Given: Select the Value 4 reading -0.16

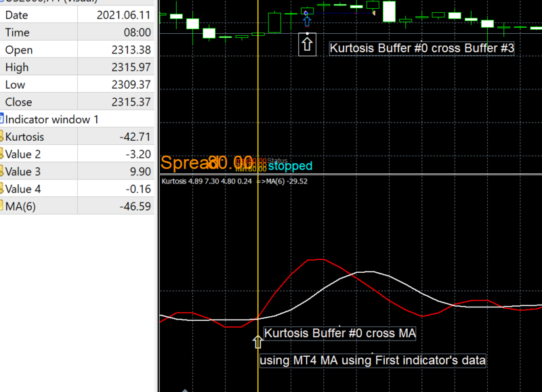Looking at the screenshot, I should point(138,190).
